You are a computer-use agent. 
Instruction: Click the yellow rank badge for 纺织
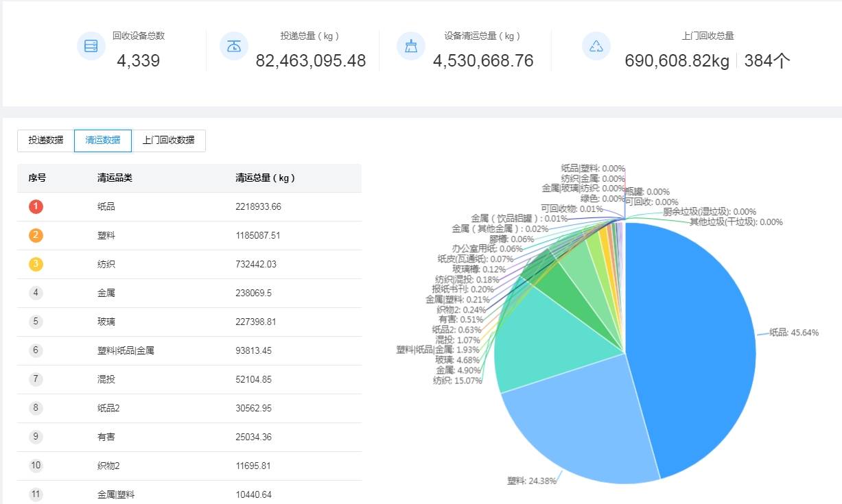coord(35,263)
